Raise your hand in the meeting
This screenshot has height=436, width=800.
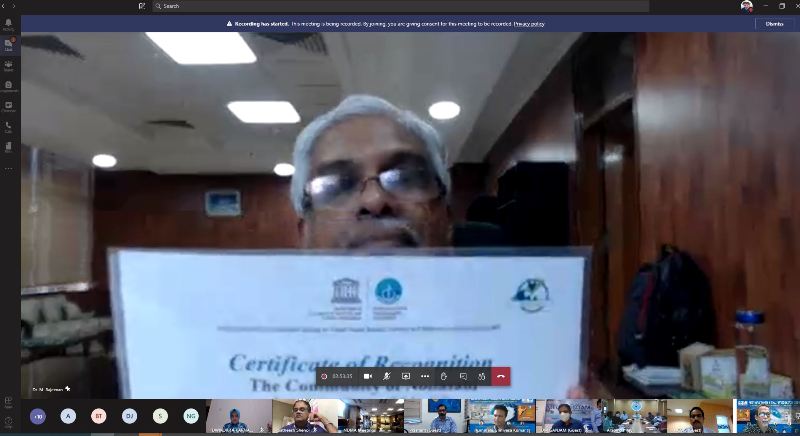click(444, 376)
